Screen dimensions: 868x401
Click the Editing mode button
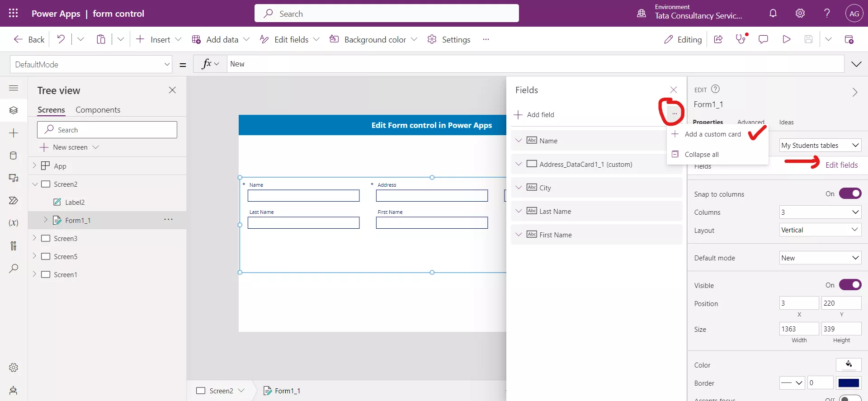point(683,39)
